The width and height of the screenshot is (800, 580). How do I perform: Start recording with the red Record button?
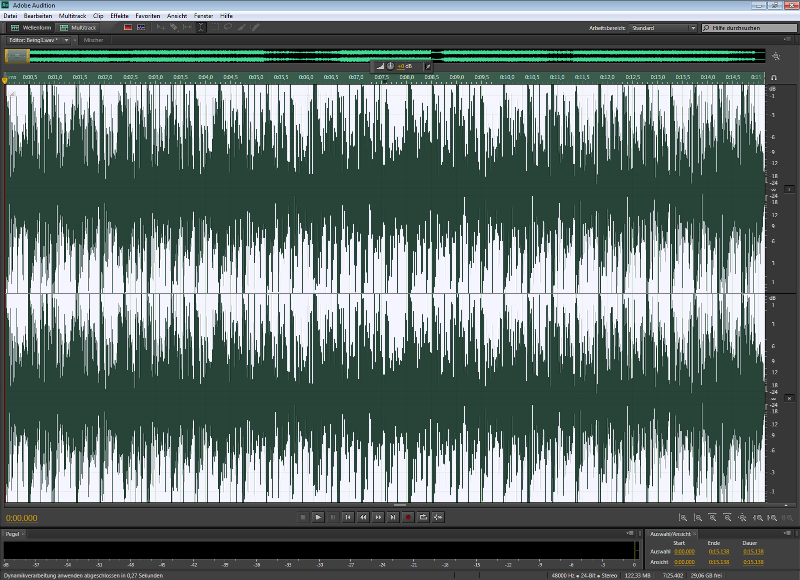click(x=408, y=517)
